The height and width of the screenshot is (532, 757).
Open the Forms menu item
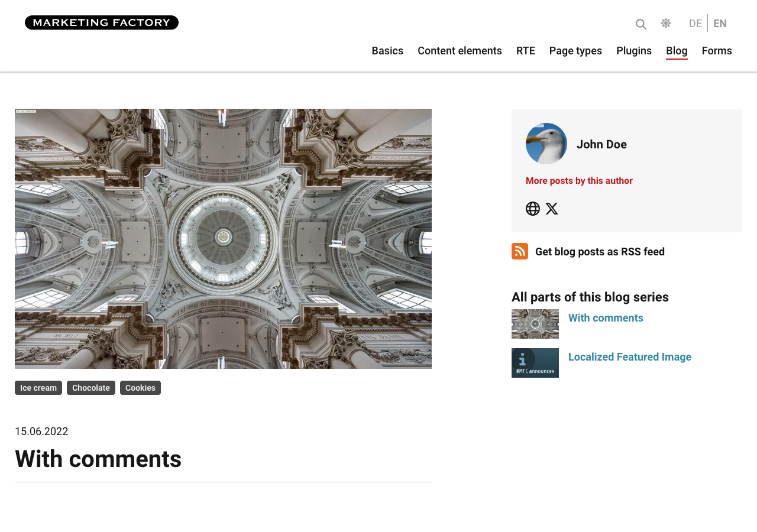pos(717,51)
